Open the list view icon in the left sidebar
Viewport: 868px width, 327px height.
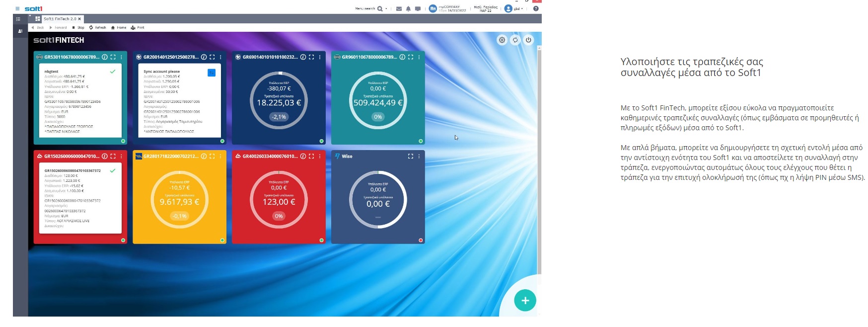click(x=18, y=19)
